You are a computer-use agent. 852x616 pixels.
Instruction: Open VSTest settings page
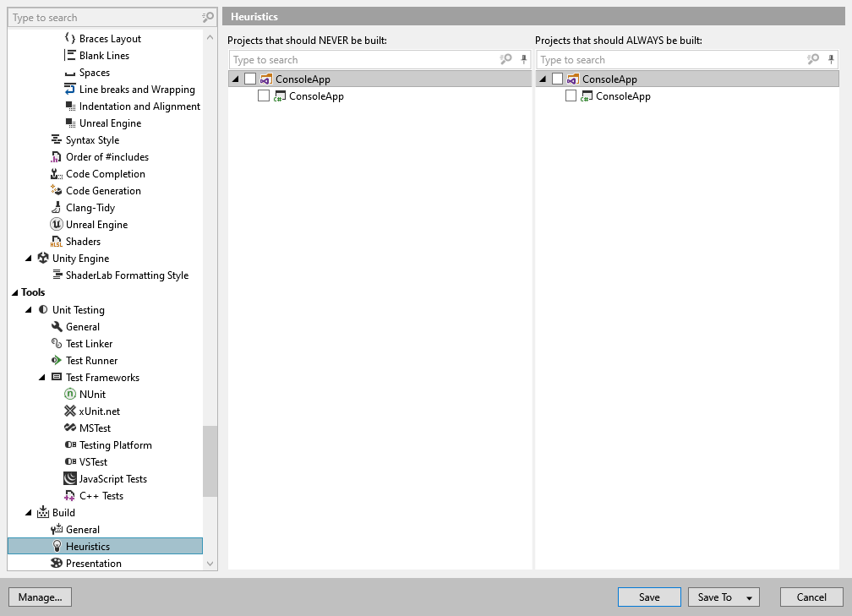93,461
